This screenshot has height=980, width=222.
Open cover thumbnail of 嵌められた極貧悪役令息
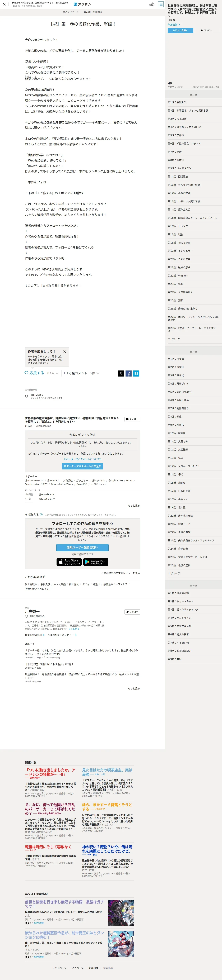click(x=121, y=944)
